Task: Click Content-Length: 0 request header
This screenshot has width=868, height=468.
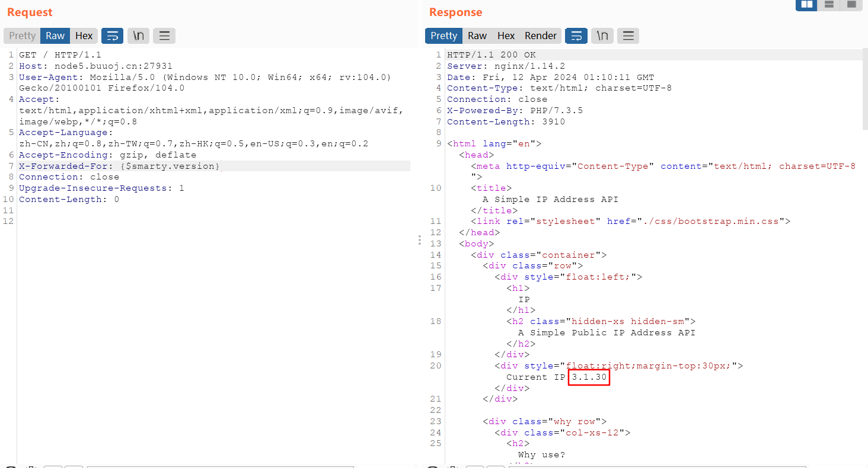Action: point(69,199)
